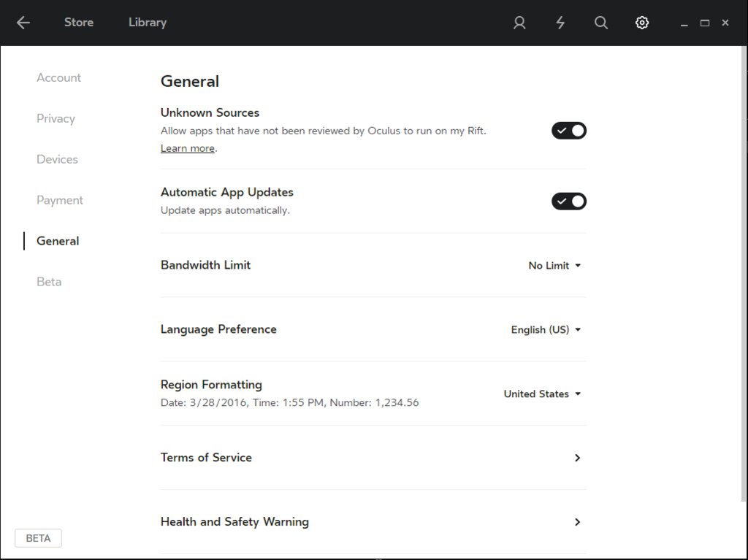
Task: Open Health and Safety Warning chevron
Action: pos(577,522)
